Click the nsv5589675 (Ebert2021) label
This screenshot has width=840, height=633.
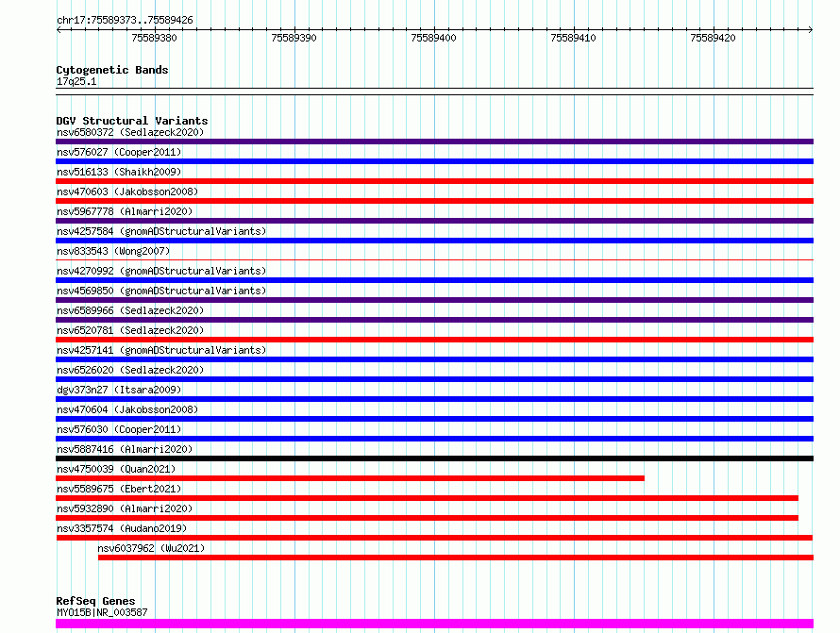(x=119, y=489)
